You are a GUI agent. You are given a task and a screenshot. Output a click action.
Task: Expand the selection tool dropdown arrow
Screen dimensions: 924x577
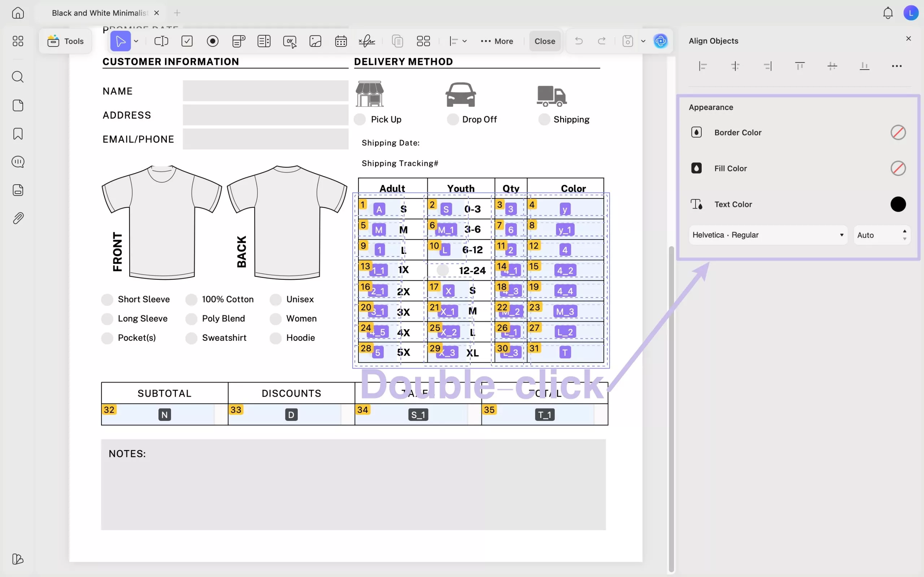(136, 41)
